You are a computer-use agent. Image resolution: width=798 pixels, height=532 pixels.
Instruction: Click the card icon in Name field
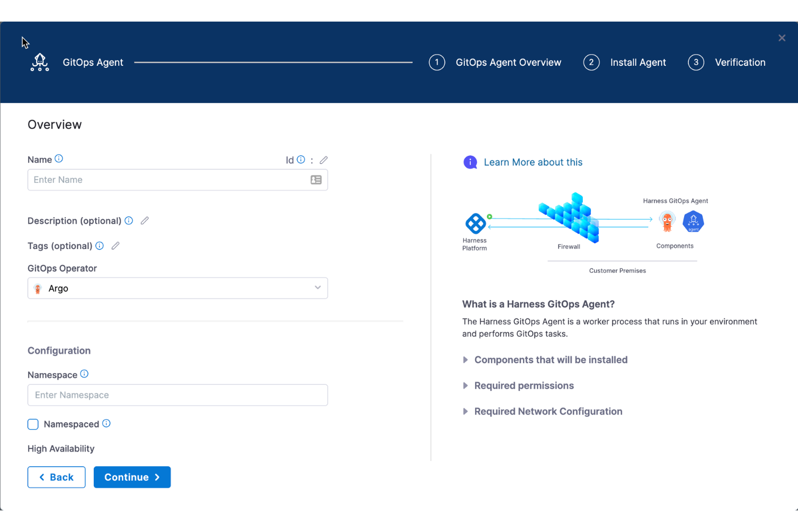(316, 180)
